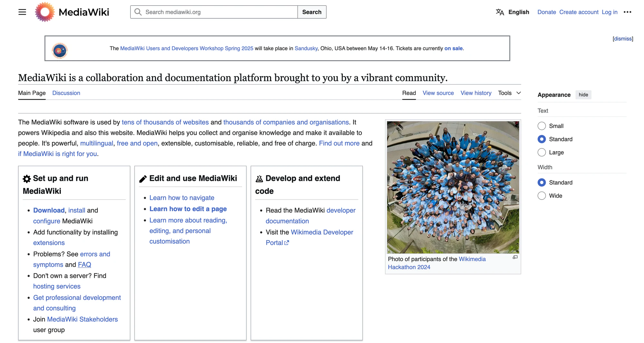Open the extensions link
644x343 pixels.
pyautogui.click(x=49, y=243)
